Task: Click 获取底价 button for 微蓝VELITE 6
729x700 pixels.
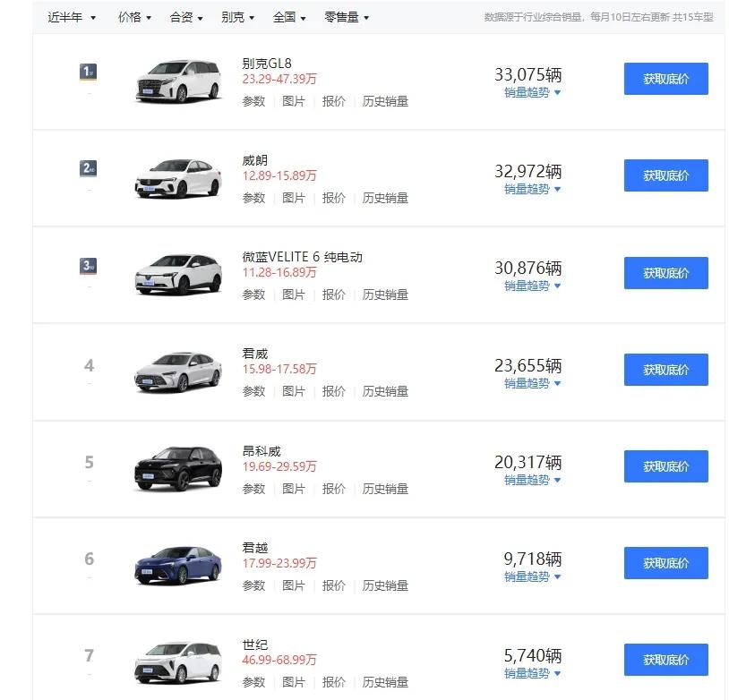Action: [665, 273]
